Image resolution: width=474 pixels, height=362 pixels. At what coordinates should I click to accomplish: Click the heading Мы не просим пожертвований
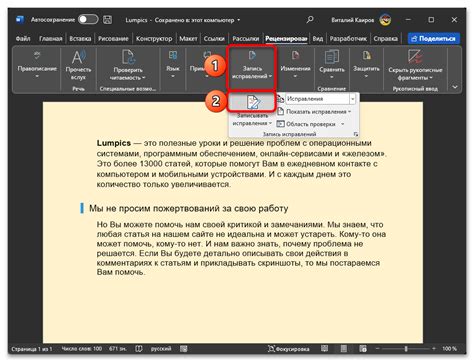coord(188,209)
